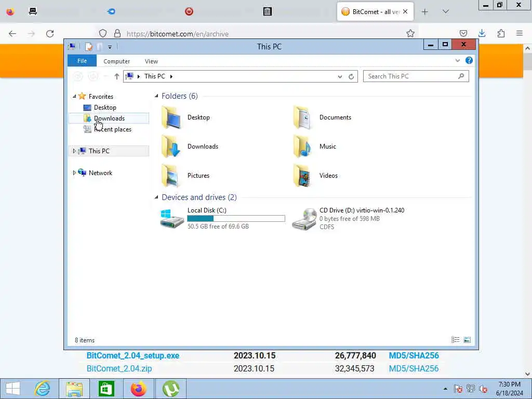Collapse the Folders (6) group

156,96
